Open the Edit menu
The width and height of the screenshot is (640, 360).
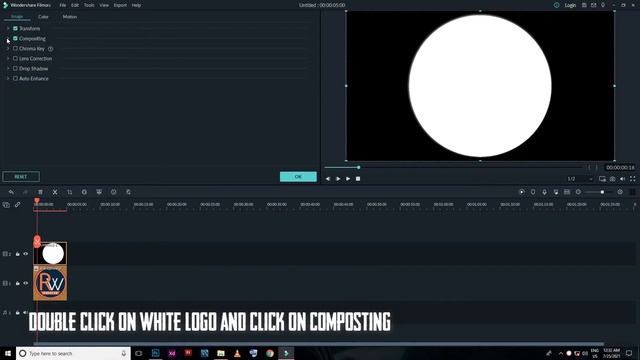pyautogui.click(x=75, y=5)
